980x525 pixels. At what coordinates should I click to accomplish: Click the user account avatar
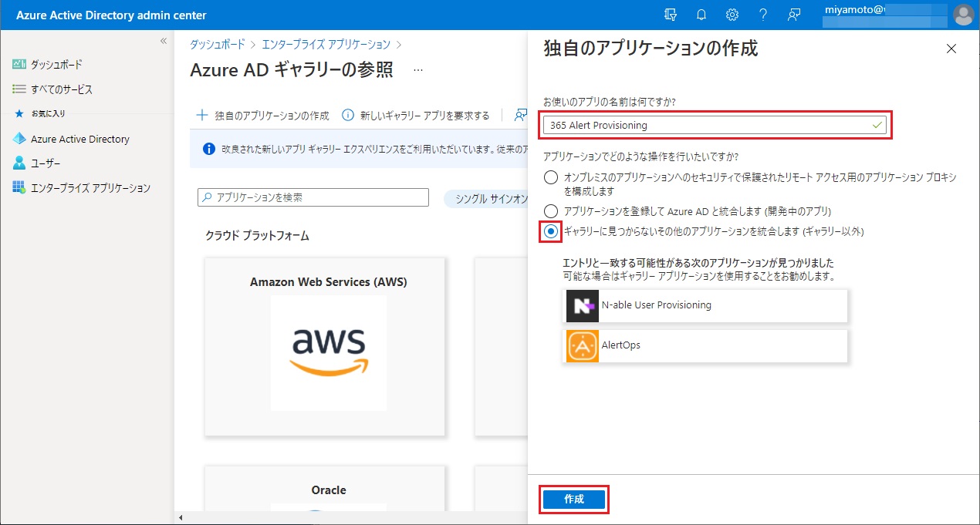point(963,15)
